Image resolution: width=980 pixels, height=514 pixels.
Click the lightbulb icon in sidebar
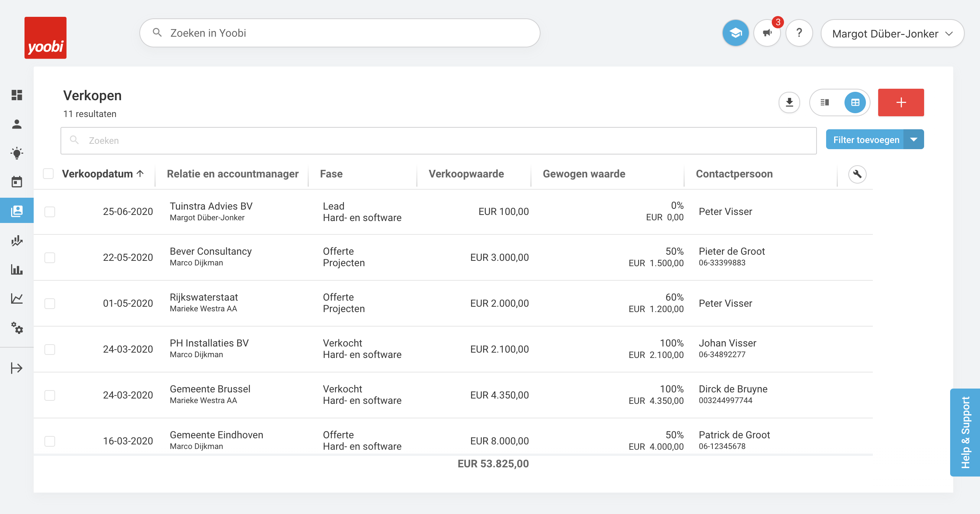click(x=17, y=153)
